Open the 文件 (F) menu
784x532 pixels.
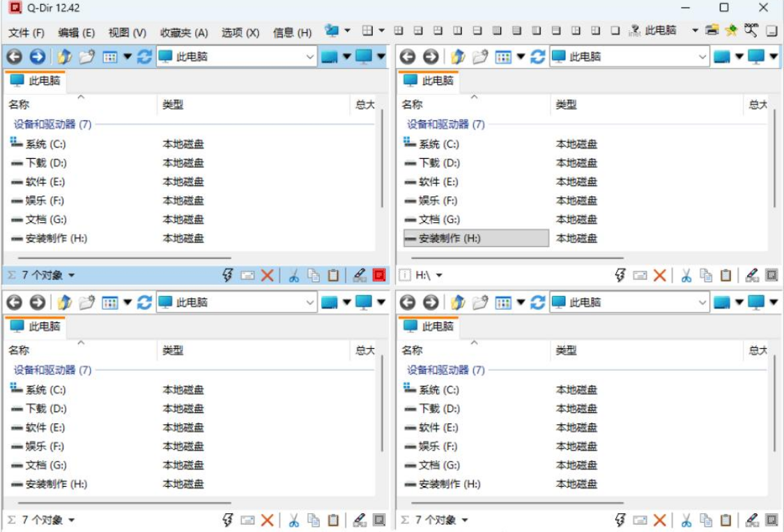click(26, 33)
